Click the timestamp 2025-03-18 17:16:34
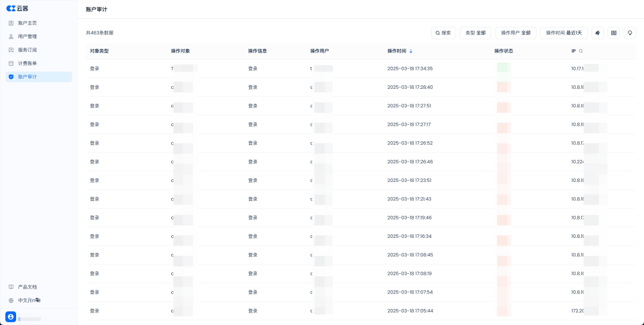Screen dimensions: 644x325 coord(410,236)
